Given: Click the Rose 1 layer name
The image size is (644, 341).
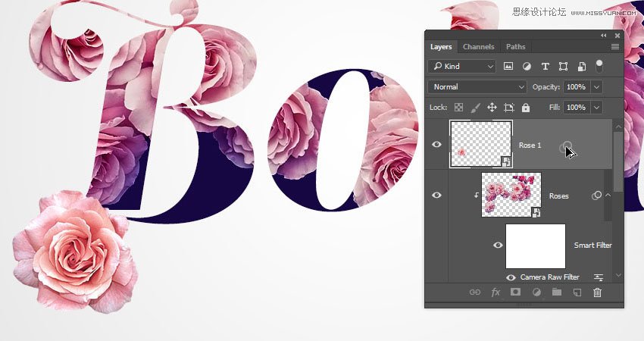Looking at the screenshot, I should (x=530, y=145).
